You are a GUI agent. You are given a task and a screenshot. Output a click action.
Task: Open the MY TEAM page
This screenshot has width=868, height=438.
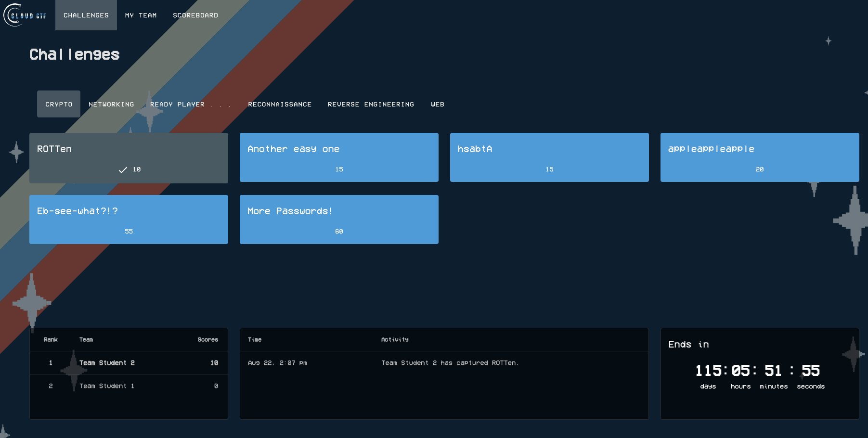[141, 15]
